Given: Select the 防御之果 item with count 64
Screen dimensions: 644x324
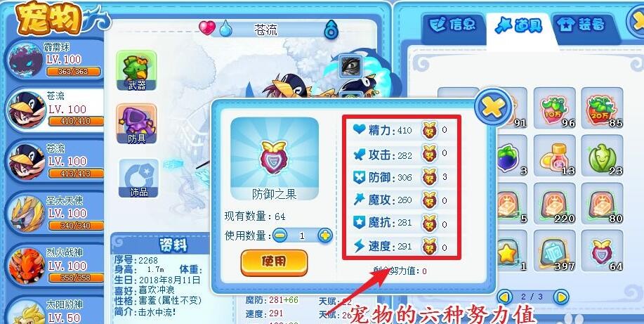Looking at the screenshot, I should click(x=602, y=251).
